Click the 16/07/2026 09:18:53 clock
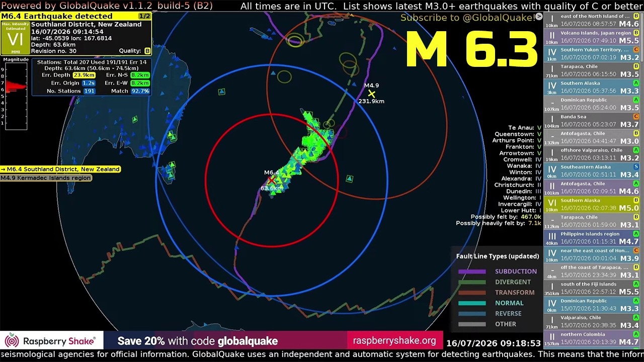The height and width of the screenshot is (362, 644). [494, 343]
